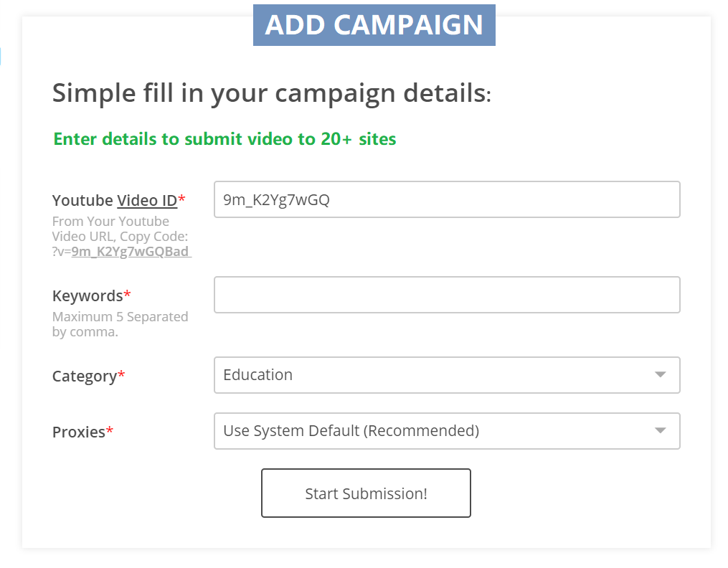Click the Category field label

coord(84,376)
